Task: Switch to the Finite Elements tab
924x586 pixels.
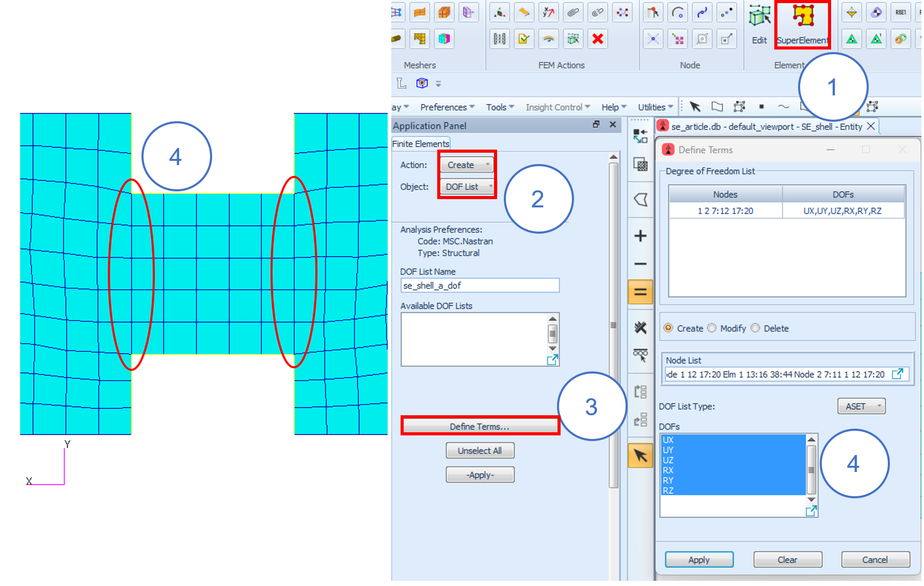Action: coord(421,144)
